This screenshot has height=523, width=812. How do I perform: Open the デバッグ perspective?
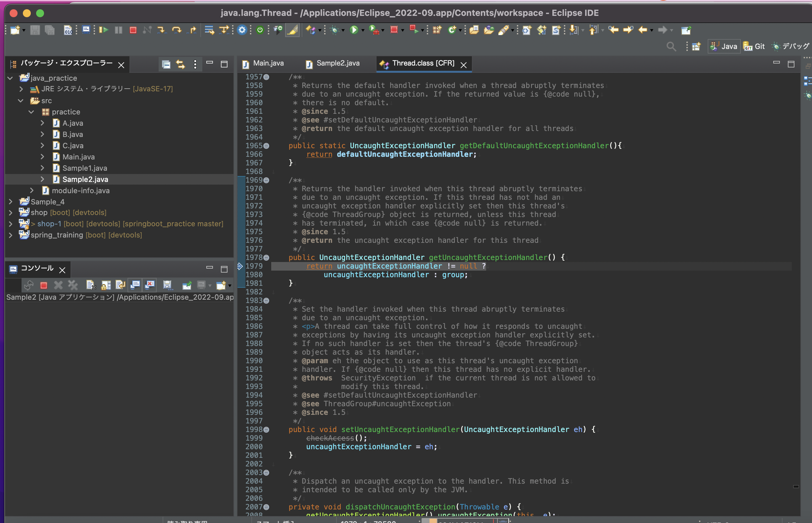(x=790, y=46)
